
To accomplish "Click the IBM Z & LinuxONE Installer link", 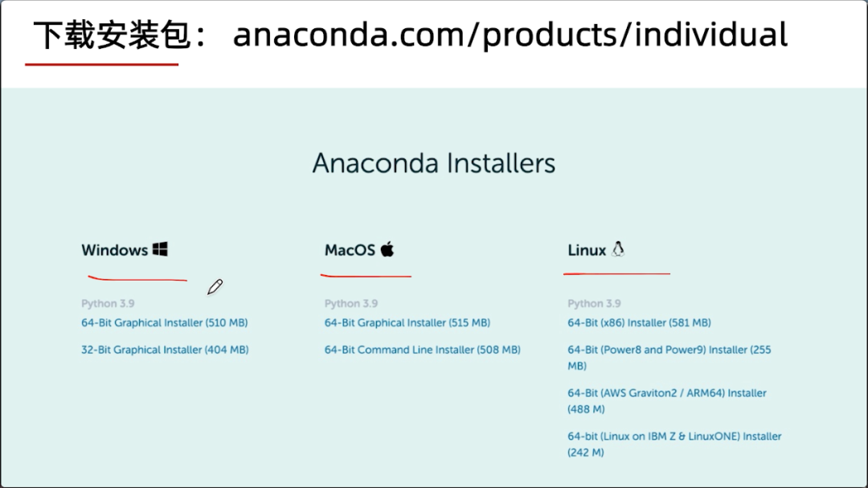I will point(674,437).
